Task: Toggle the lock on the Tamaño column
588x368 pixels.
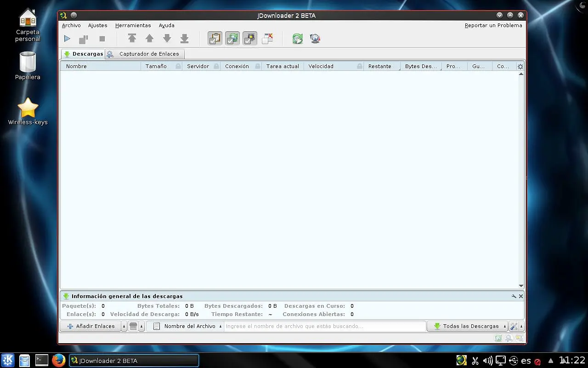Action: point(178,66)
